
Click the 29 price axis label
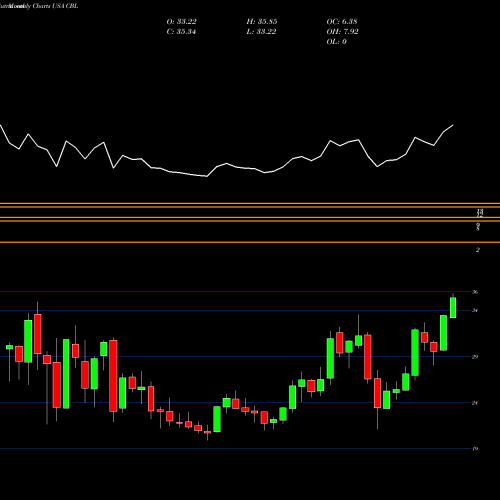(x=475, y=357)
